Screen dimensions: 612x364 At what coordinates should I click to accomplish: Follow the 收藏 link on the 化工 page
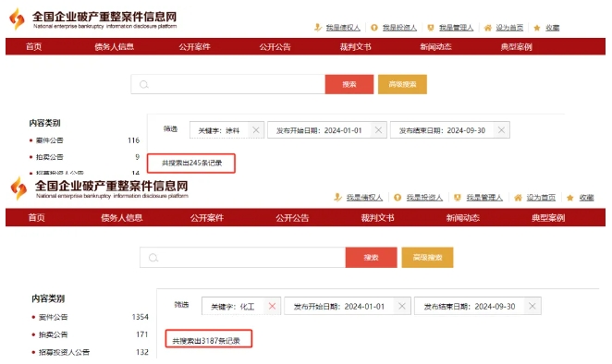pos(587,198)
